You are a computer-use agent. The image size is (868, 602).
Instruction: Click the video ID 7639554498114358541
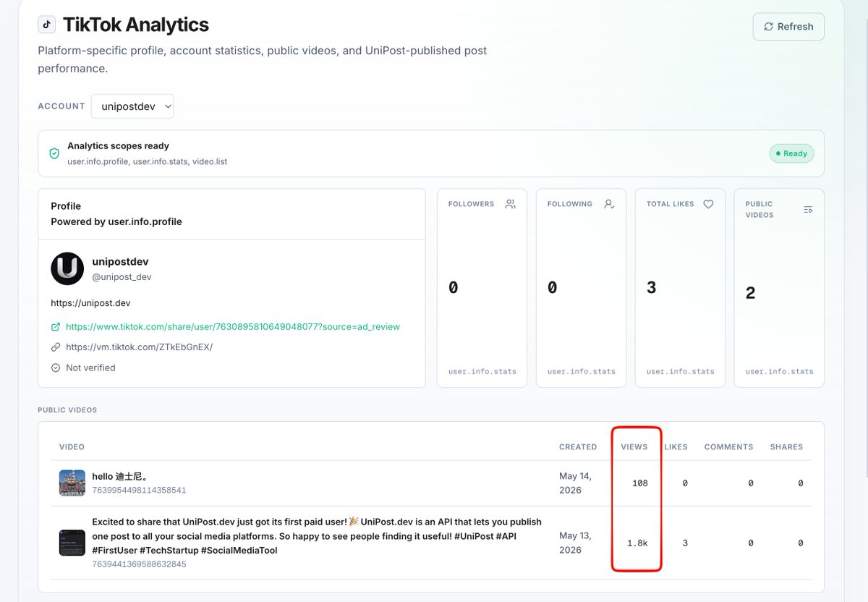tap(139, 490)
